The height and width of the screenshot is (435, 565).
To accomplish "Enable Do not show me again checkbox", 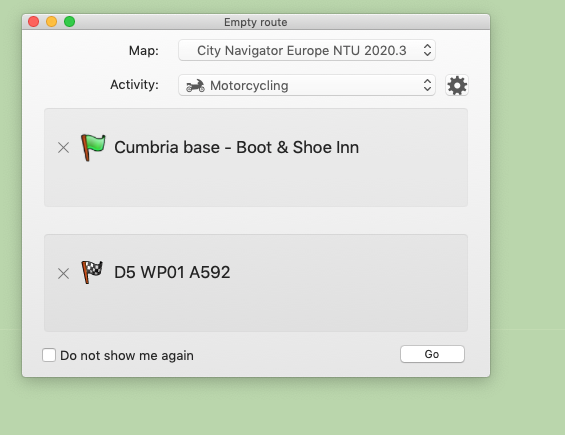I will coord(49,355).
